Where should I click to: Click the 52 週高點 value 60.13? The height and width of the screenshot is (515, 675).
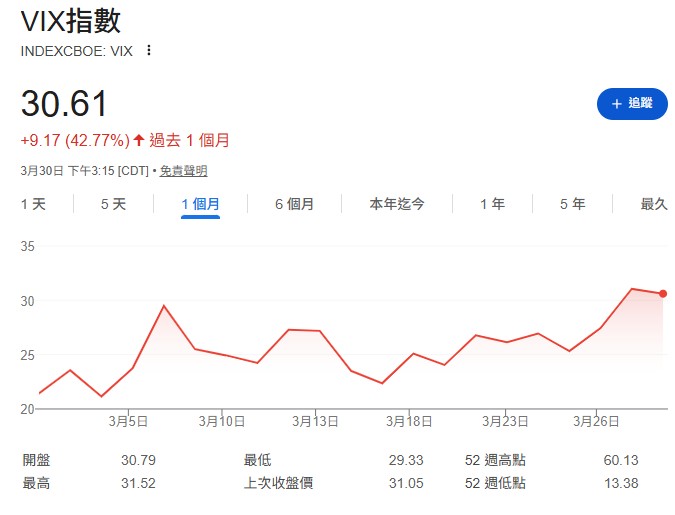point(618,460)
